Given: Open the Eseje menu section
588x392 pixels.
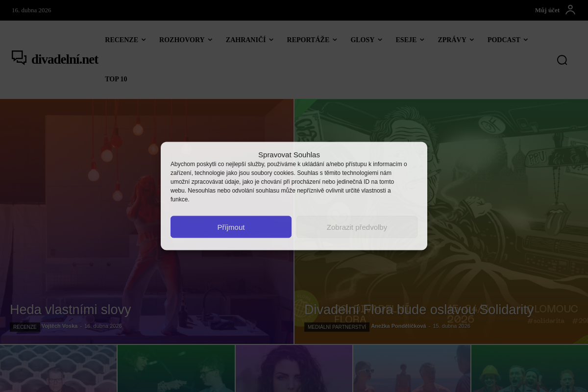Looking at the screenshot, I should coord(406,40).
